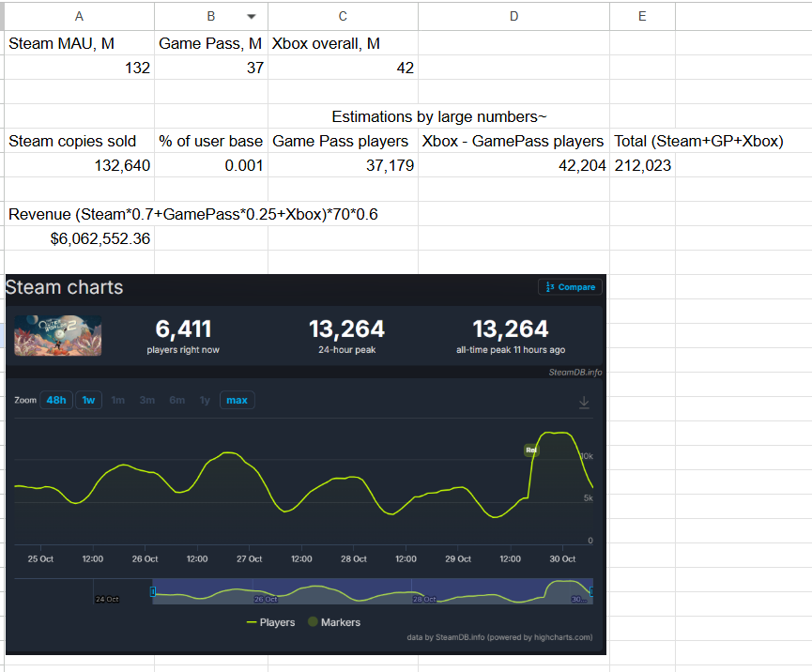This screenshot has height=672, width=812.
Task: Select cell with value 132,640
Action: coord(79,165)
